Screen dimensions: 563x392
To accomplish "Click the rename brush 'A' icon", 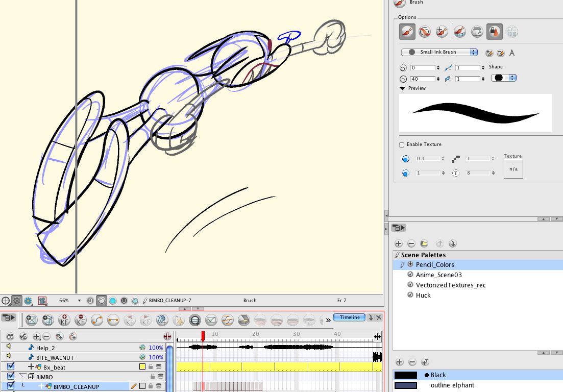I will pyautogui.click(x=512, y=53).
